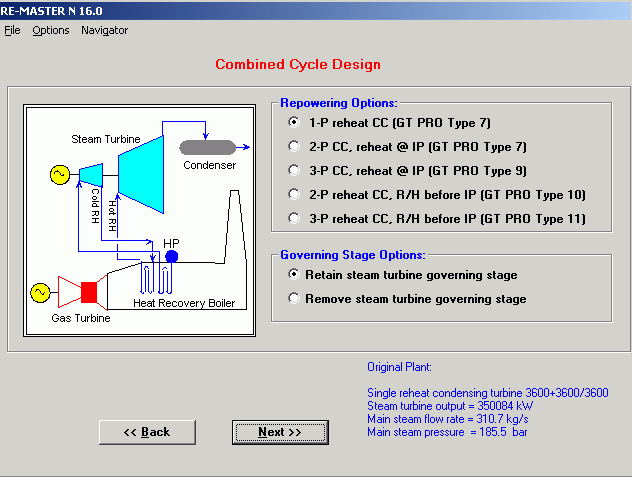
Task: Click the Main steam flow rate = 310.7 kg/s text
Action: (x=448, y=419)
